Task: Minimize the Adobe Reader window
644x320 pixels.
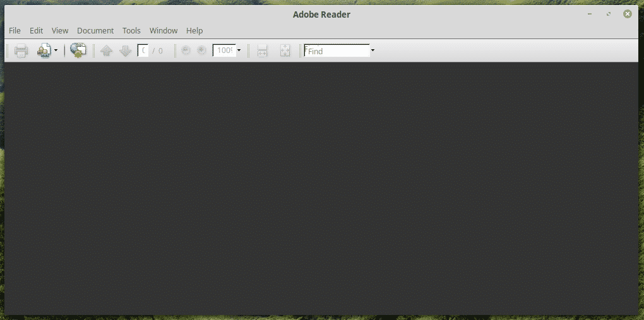Action: click(590, 14)
